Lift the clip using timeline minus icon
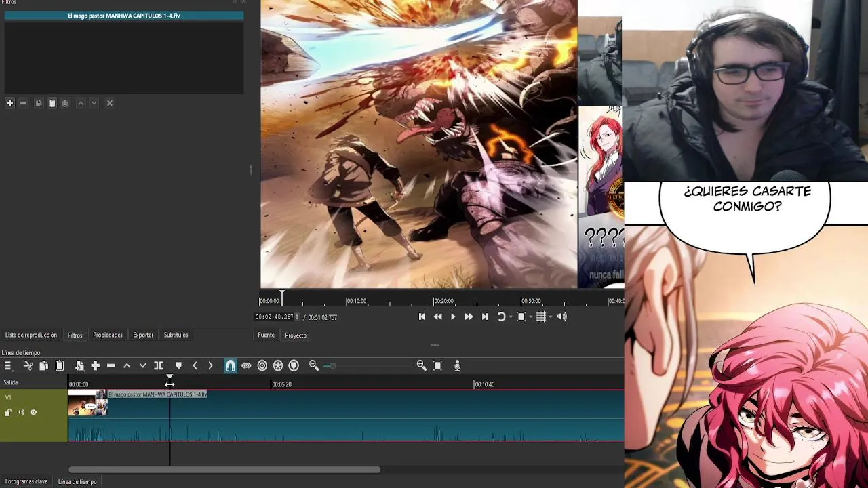This screenshot has height=488, width=868. [111, 366]
